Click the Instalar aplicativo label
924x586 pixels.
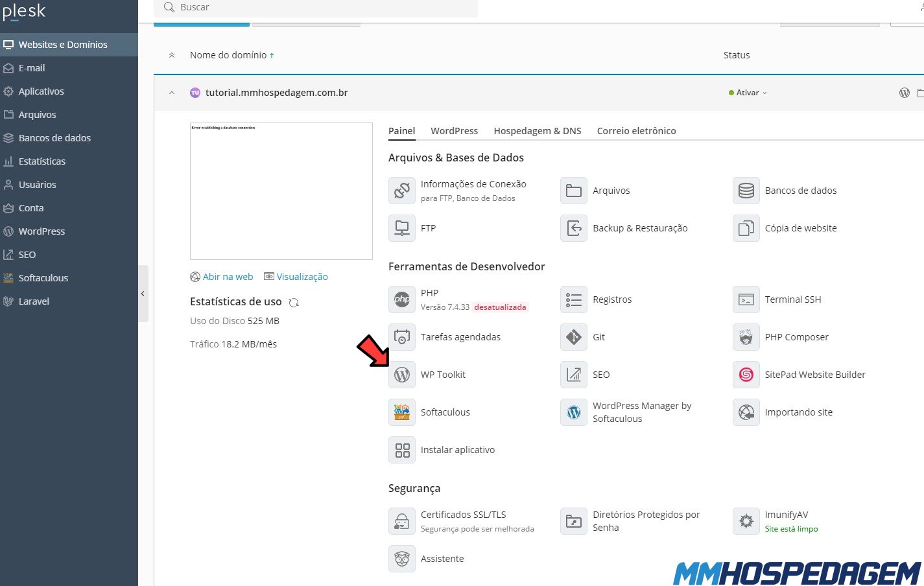[458, 450]
